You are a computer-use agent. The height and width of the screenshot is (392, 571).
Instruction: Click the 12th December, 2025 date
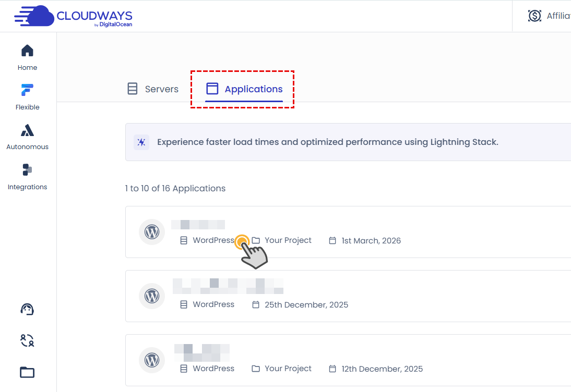click(x=382, y=369)
